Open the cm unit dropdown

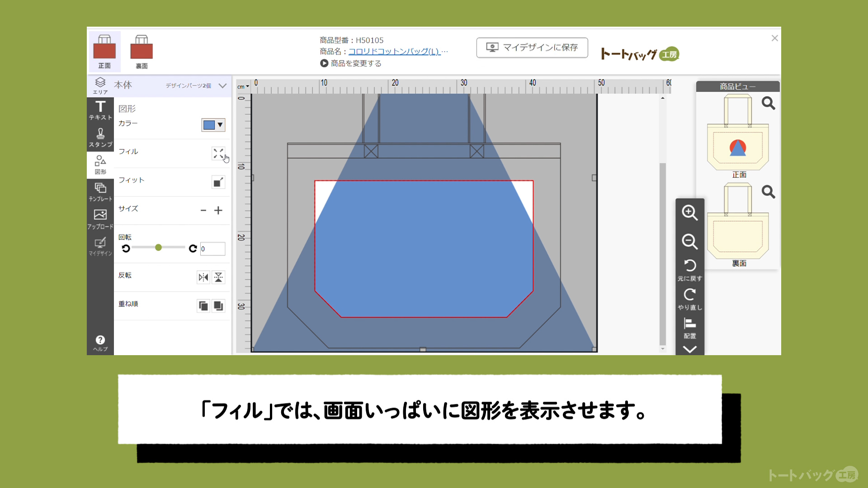coord(243,86)
